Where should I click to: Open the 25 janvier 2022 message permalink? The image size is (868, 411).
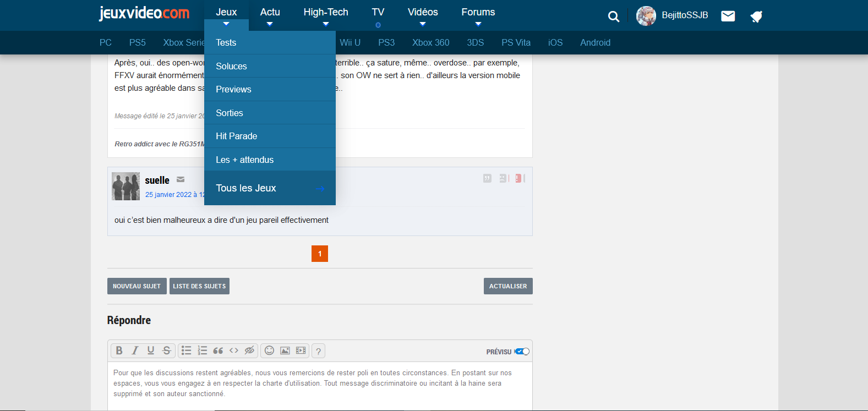(x=175, y=195)
